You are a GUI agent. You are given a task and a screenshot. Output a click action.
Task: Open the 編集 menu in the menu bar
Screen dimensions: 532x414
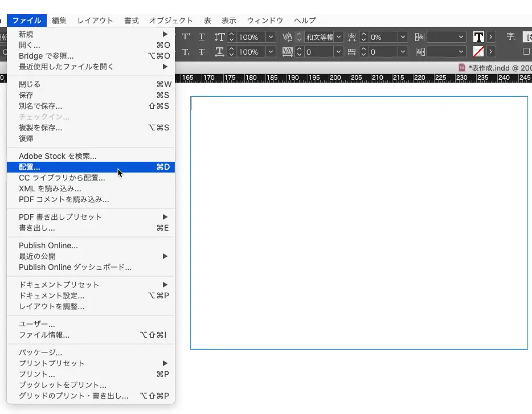tap(59, 20)
